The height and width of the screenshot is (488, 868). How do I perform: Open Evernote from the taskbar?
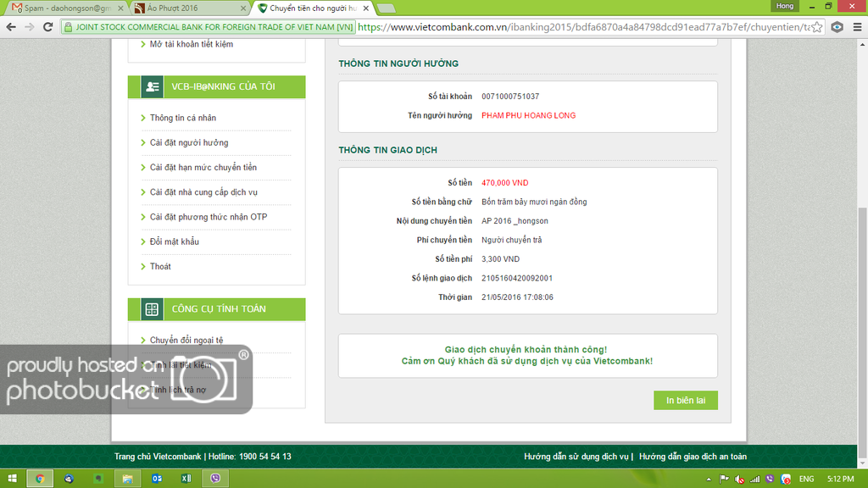tap(98, 479)
